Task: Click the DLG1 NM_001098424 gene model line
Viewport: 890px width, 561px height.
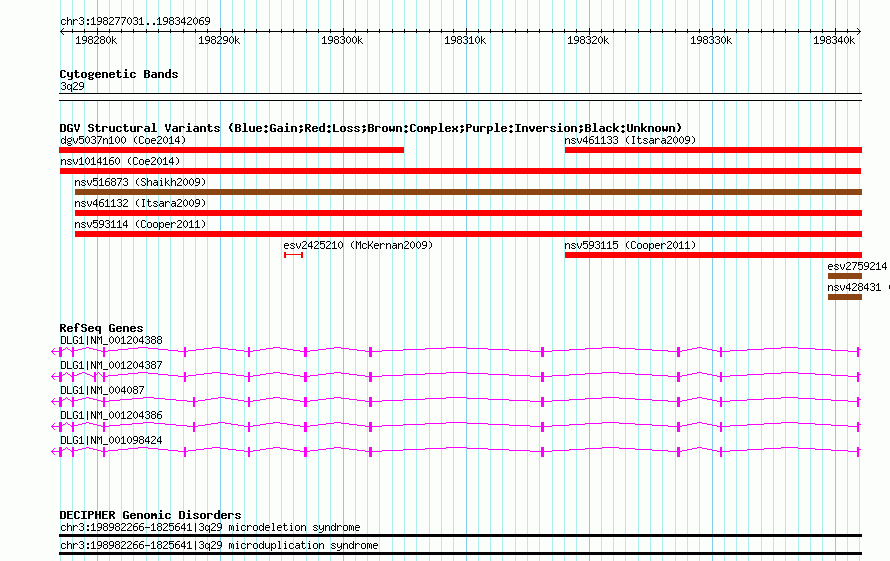Action: 456,451
